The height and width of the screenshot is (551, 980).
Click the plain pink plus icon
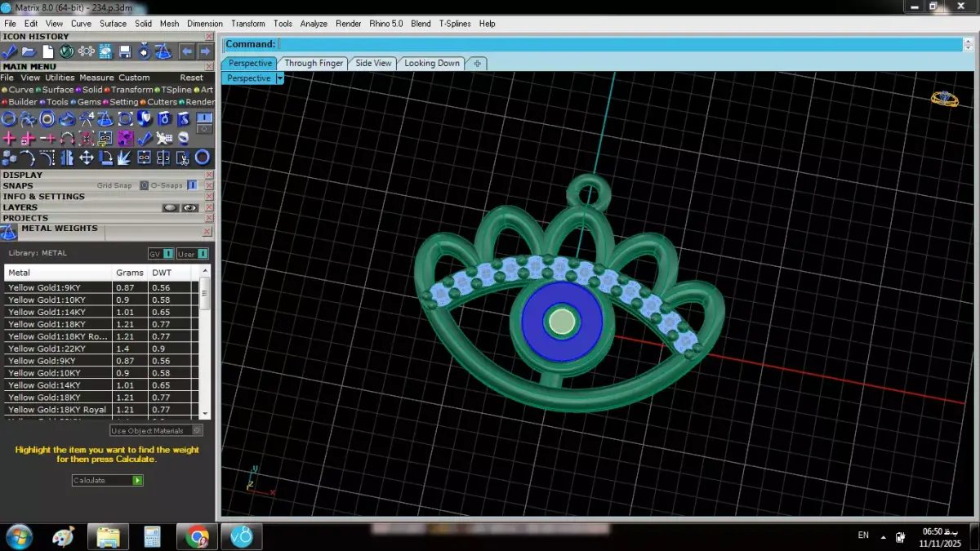point(9,138)
